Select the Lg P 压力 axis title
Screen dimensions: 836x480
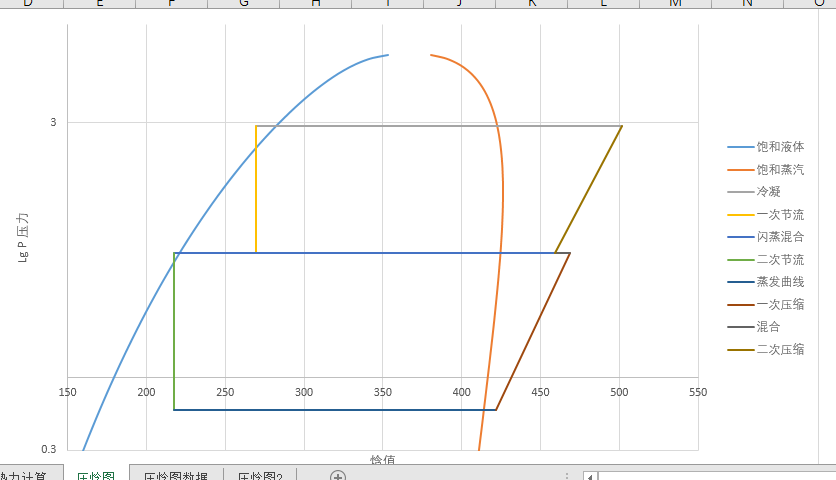(x=23, y=237)
